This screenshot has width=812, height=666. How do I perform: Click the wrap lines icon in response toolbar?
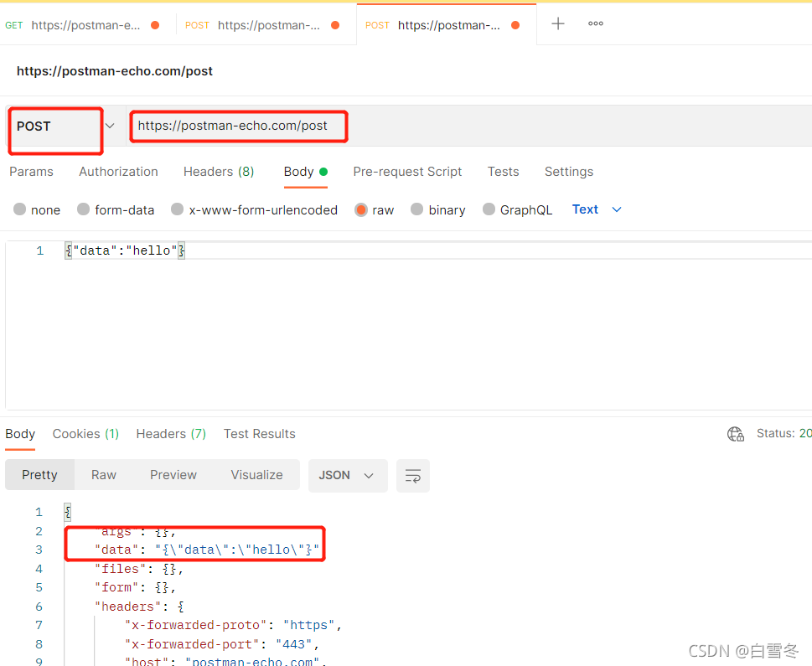413,476
